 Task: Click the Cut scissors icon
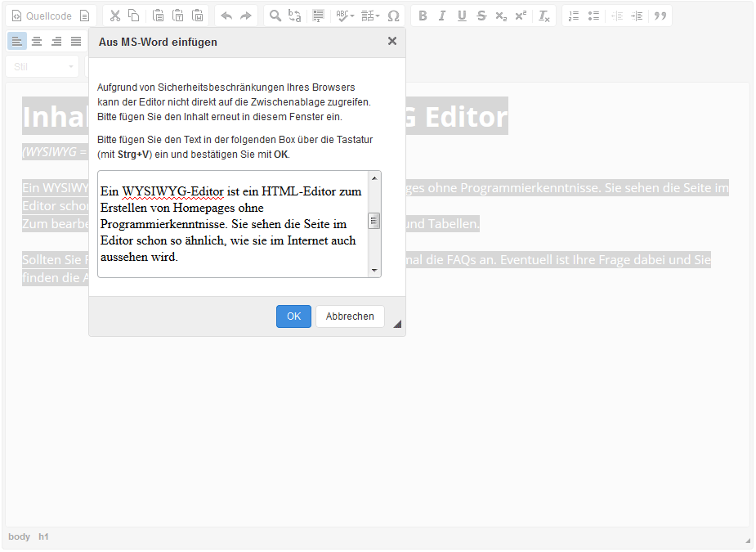114,16
